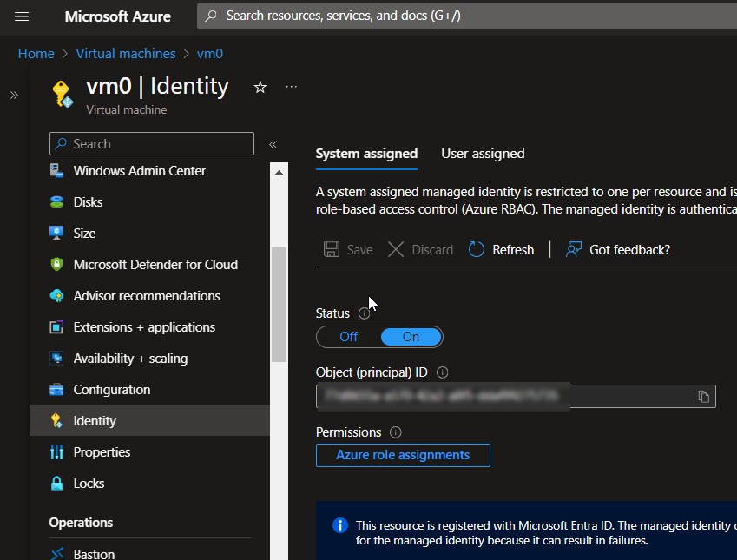Click the Size monitor icon
This screenshot has width=737, height=560.
57,234
